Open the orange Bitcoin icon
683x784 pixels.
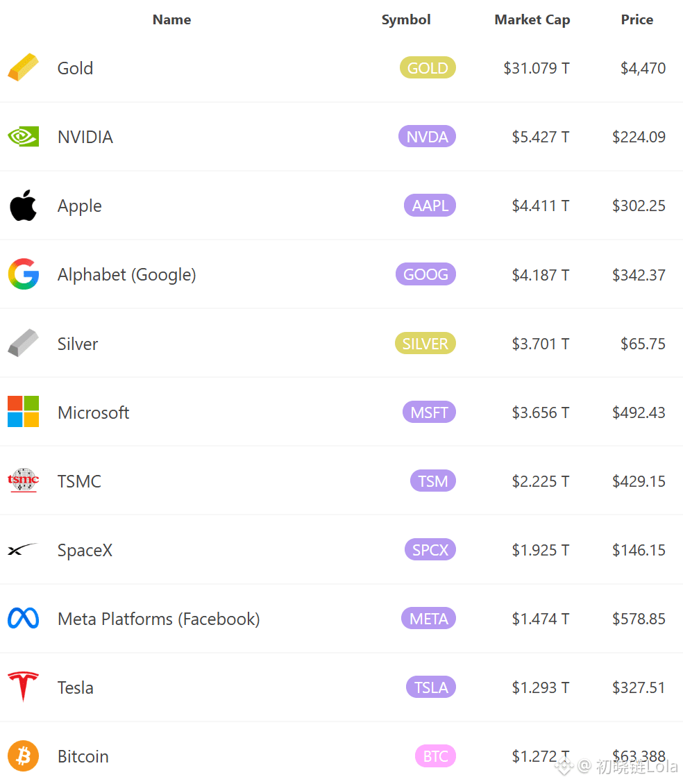[23, 756]
